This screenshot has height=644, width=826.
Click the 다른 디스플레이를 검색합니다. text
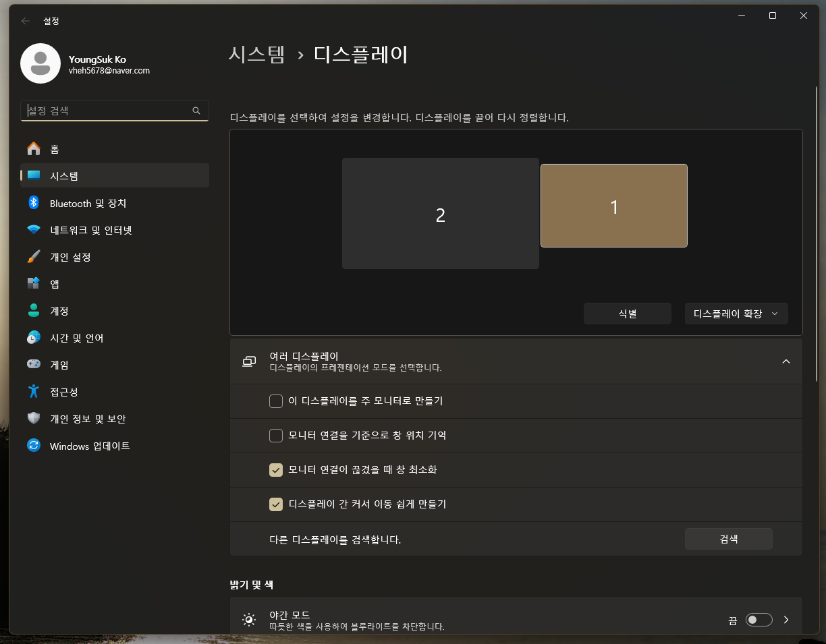tap(335, 539)
